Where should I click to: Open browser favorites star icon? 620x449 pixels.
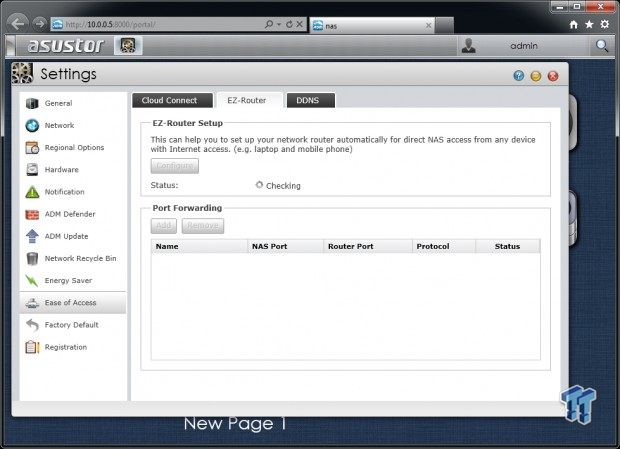click(589, 25)
